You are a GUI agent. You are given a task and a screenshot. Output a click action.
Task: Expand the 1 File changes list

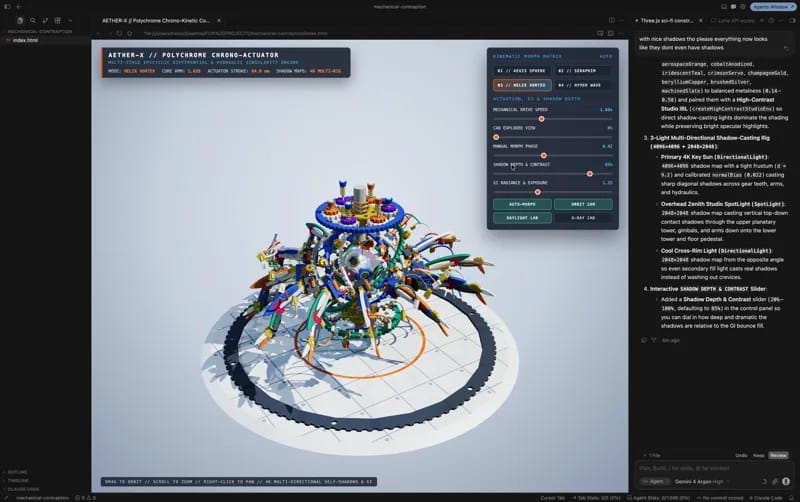[652, 455]
